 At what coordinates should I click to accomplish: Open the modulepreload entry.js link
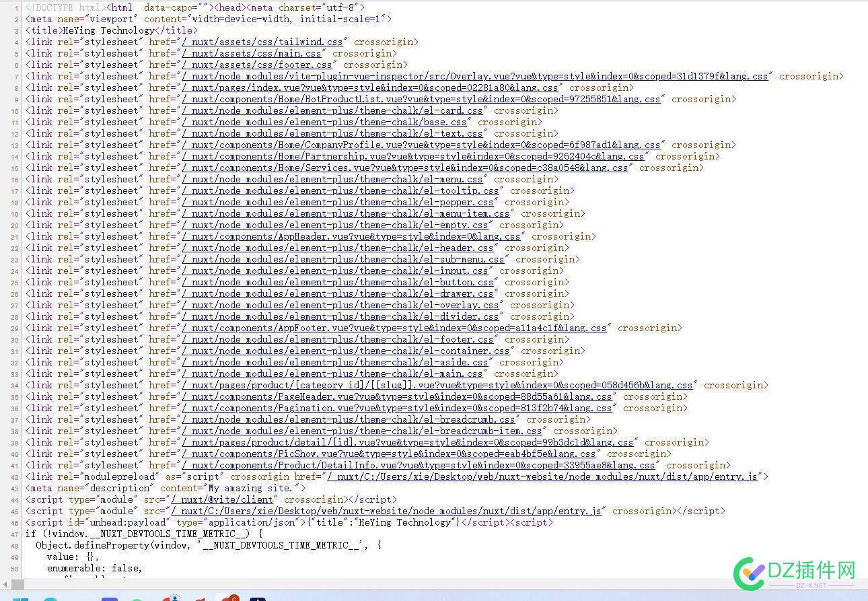tap(542, 476)
